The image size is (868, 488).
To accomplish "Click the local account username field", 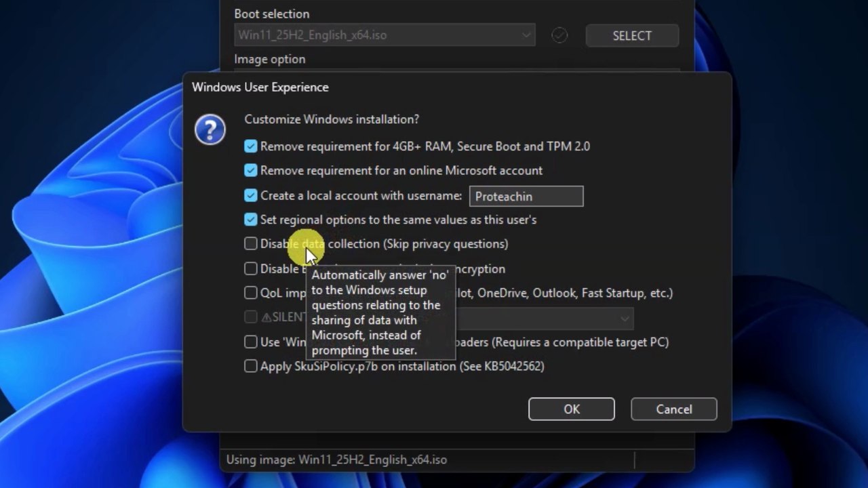I will [526, 197].
